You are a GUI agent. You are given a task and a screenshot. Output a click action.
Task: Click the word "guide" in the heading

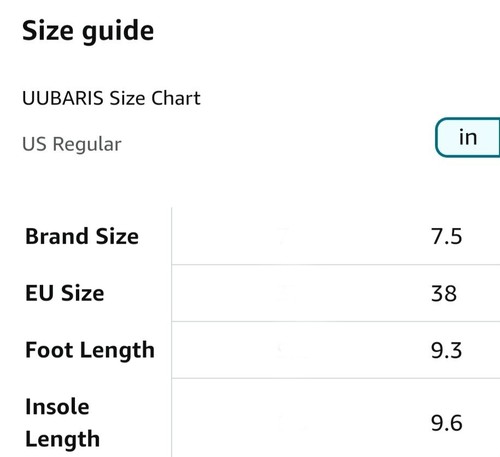tap(118, 32)
